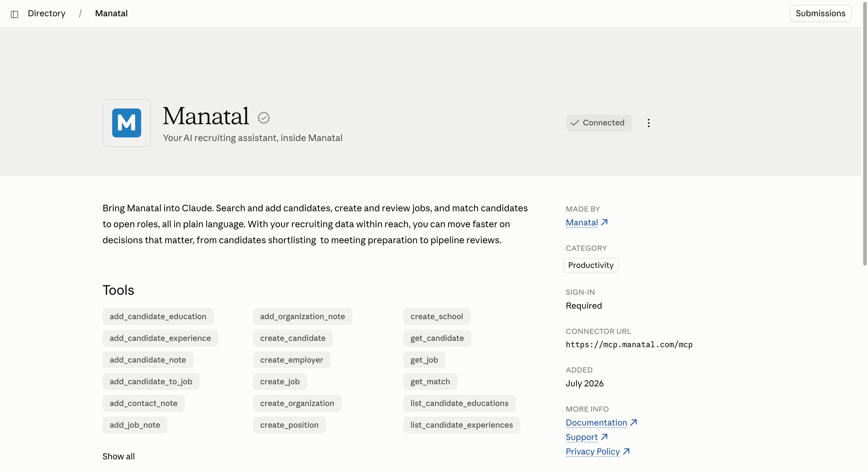Viewport: 868px width, 472px height.
Task: Click the 'Required' sign-in value
Action: pos(584,306)
